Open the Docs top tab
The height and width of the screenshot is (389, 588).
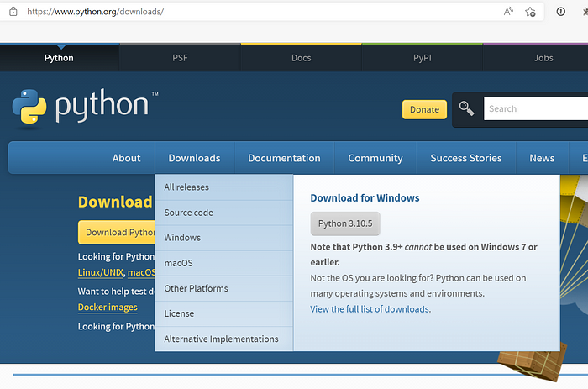301,58
